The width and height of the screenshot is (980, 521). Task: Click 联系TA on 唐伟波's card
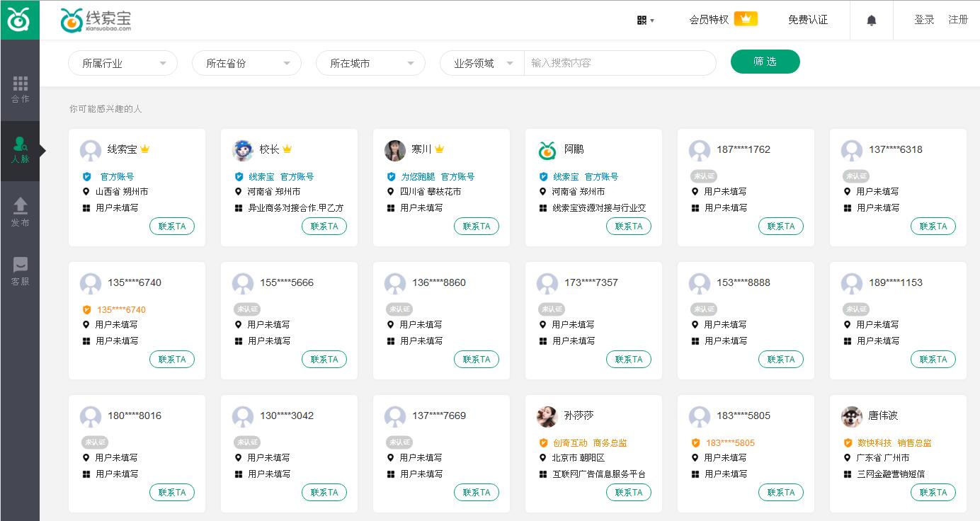pyautogui.click(x=933, y=492)
